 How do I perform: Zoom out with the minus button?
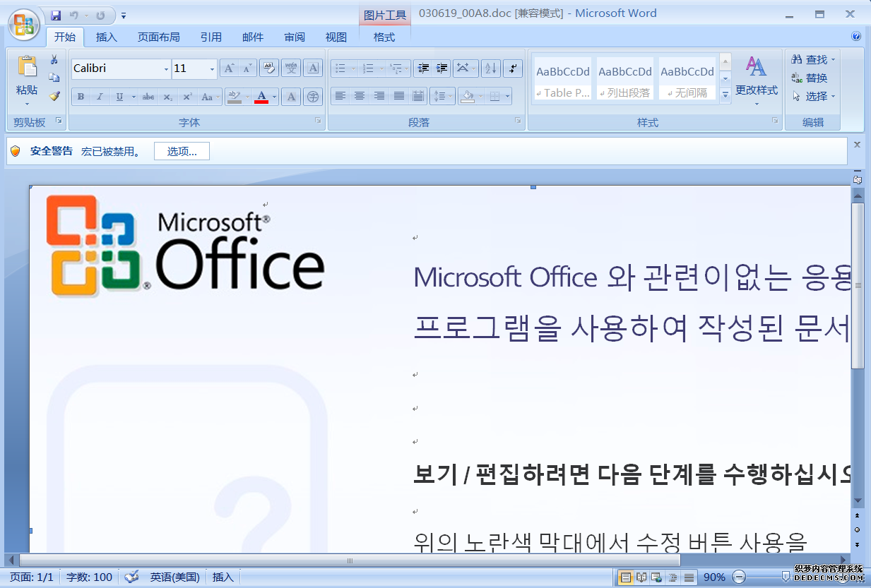coord(739,577)
